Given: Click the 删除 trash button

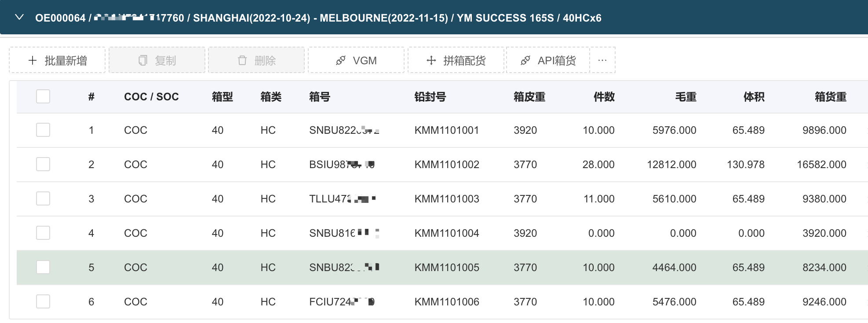Looking at the screenshot, I should 256,60.
